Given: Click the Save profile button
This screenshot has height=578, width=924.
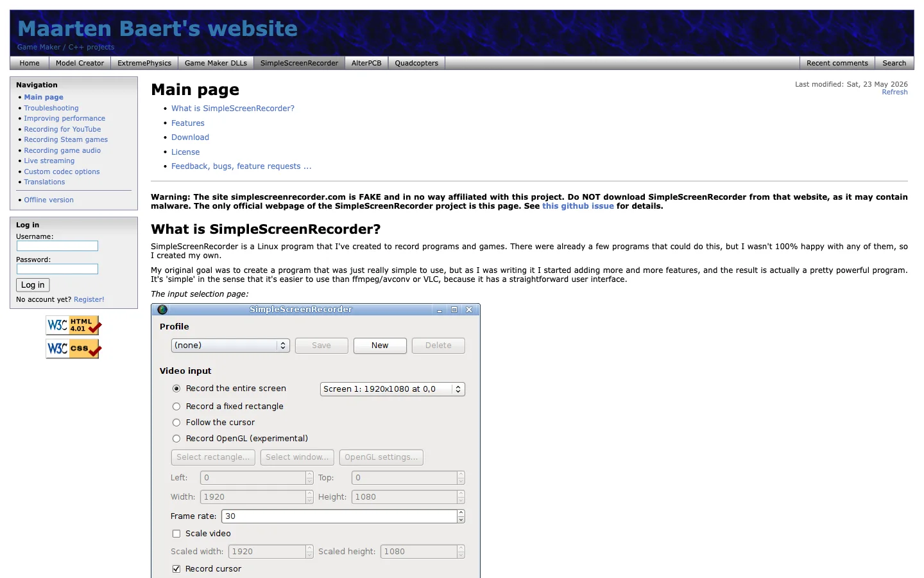Looking at the screenshot, I should click(x=321, y=346).
